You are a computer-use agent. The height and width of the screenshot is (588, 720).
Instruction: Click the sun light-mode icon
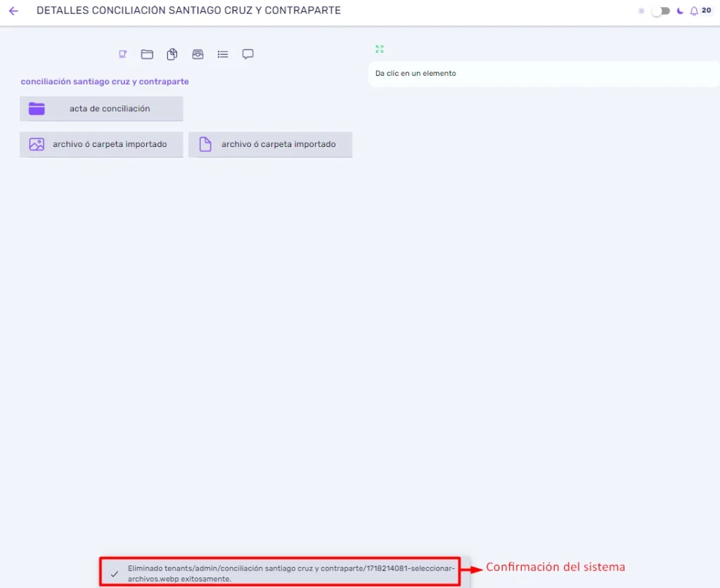pos(641,11)
